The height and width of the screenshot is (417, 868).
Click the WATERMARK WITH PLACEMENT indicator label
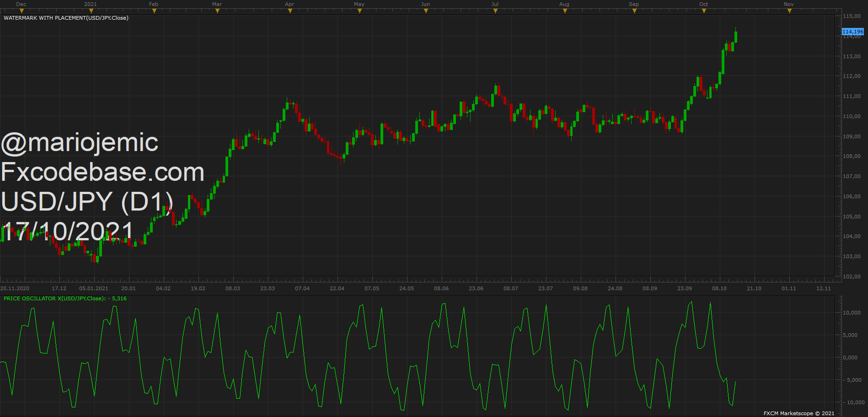point(66,18)
